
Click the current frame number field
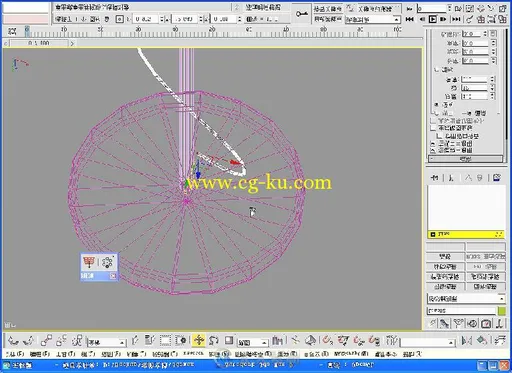tap(432, 9)
